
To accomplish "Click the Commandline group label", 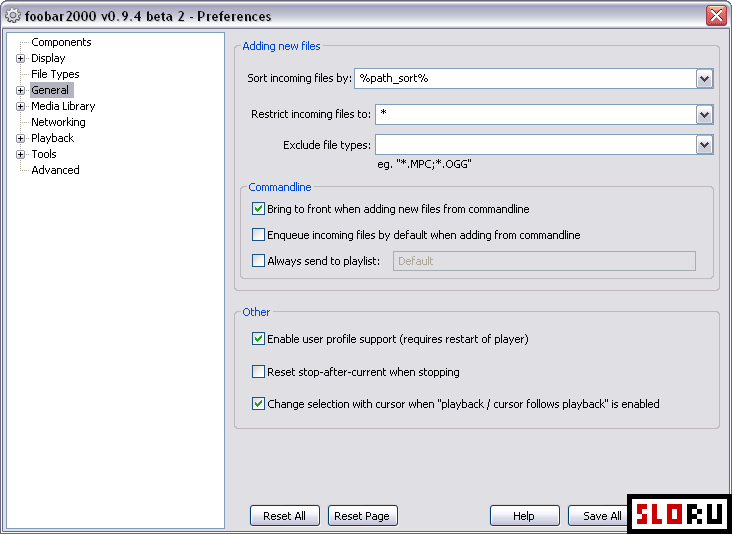I will [x=280, y=187].
